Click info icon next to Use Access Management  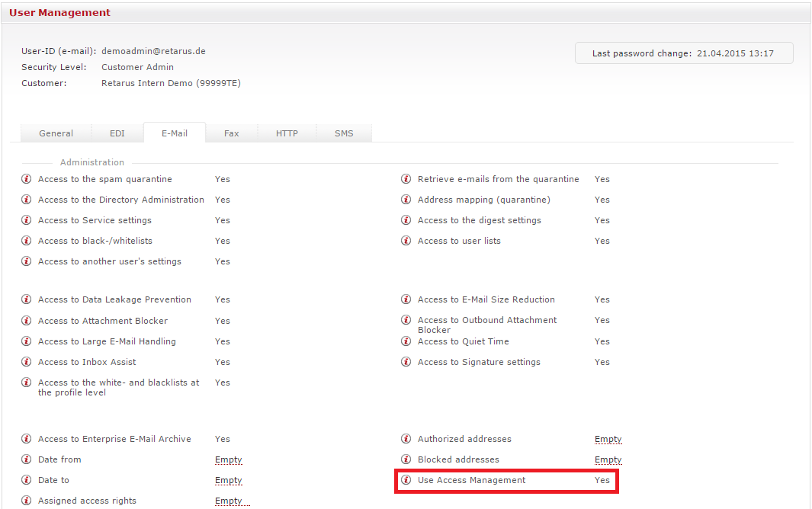tap(406, 480)
